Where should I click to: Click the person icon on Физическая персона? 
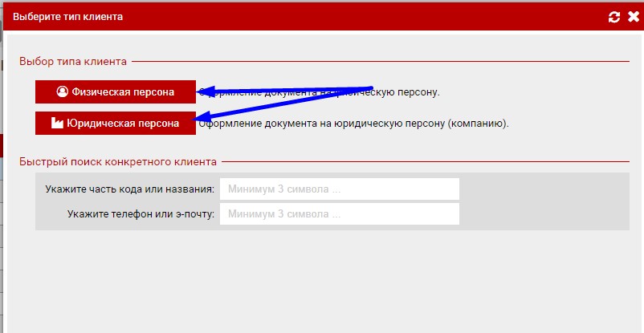pos(62,92)
